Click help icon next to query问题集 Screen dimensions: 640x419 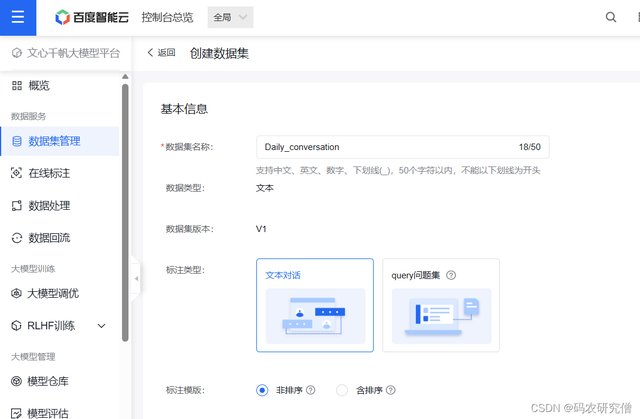pos(451,275)
